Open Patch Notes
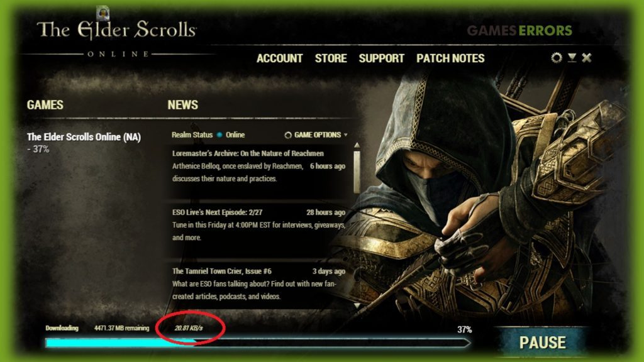 coord(450,58)
